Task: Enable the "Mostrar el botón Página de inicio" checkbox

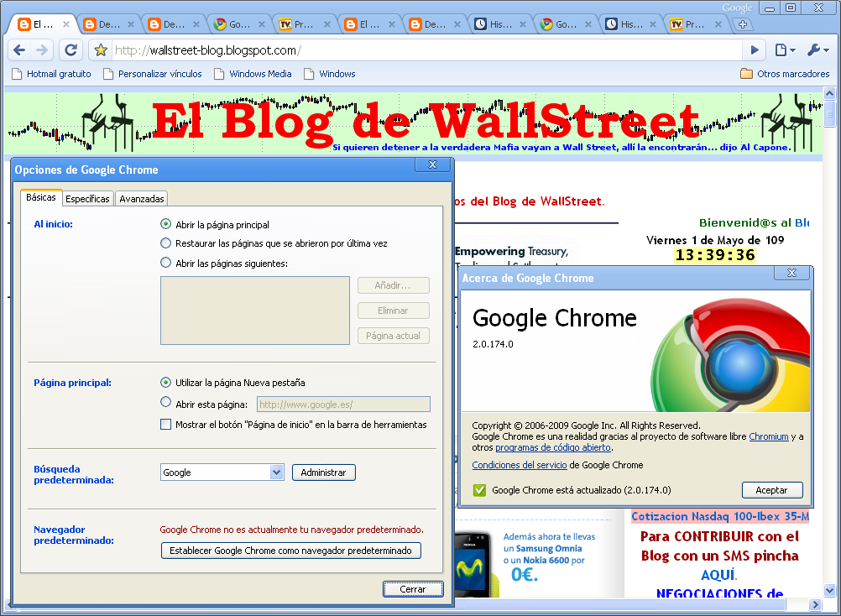Action: pos(165,425)
